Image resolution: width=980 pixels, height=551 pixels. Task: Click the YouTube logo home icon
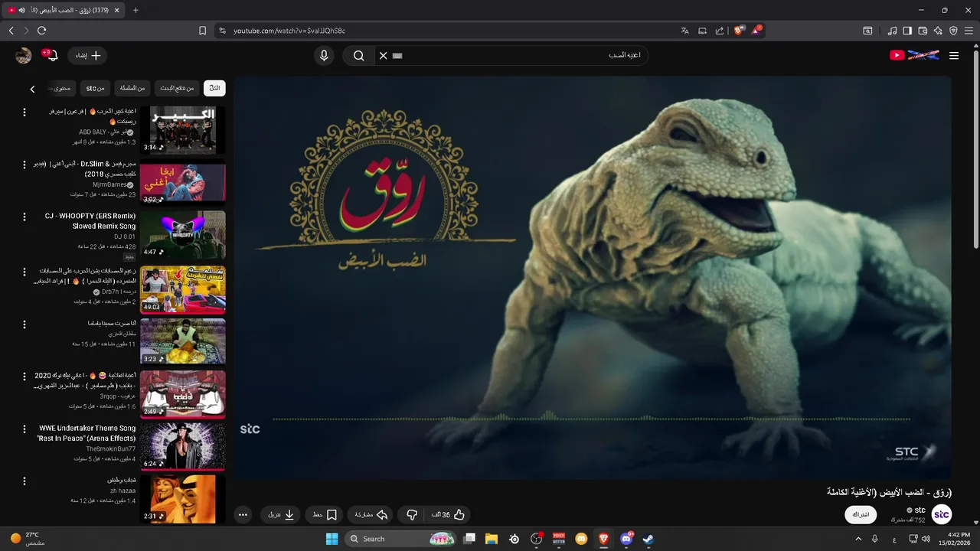tap(914, 55)
